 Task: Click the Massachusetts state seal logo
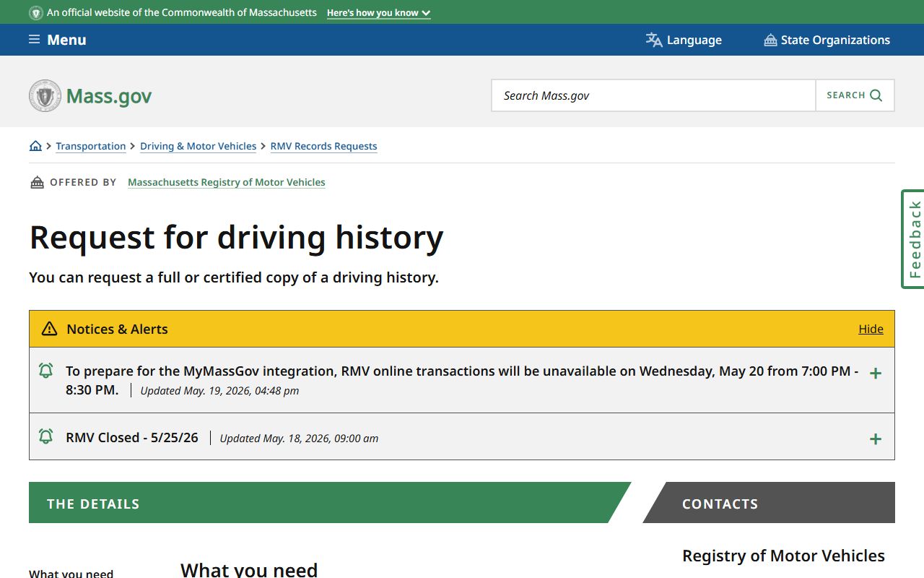point(45,95)
